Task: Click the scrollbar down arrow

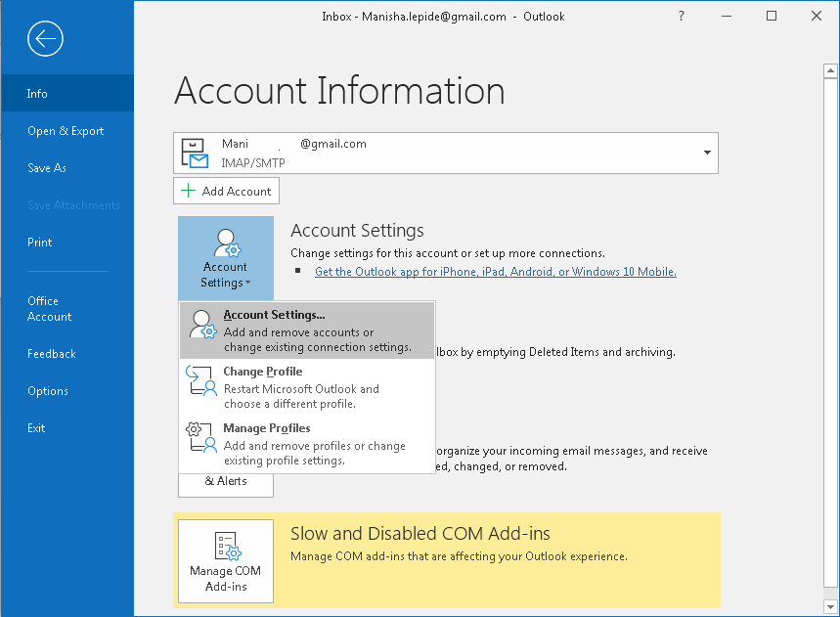Action: coord(830,607)
